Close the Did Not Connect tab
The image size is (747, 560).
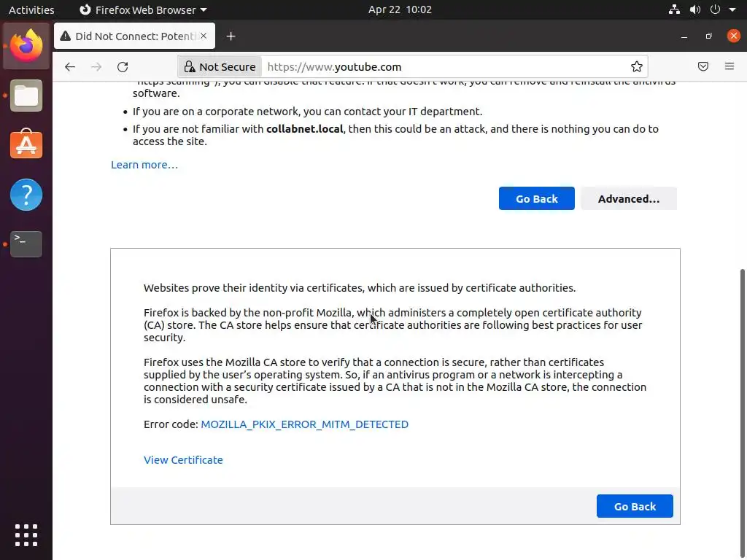(x=204, y=36)
